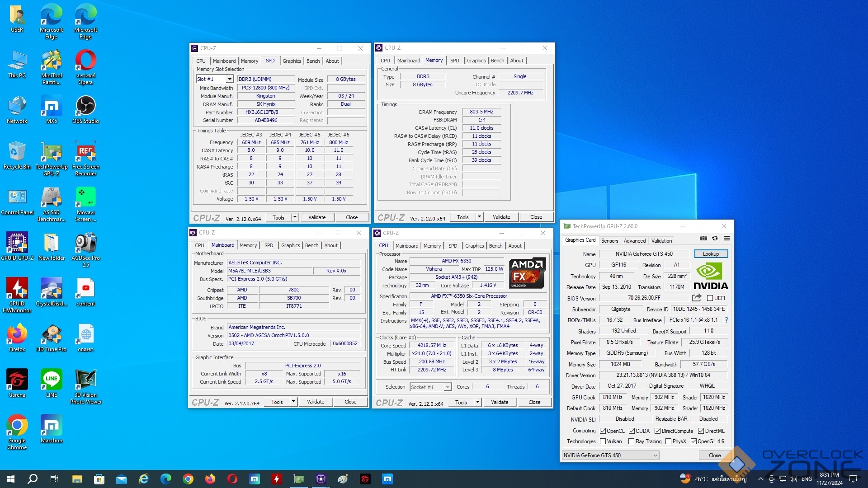
Task: Open the CPUID CPU-Z desktop icon
Action: coord(17,246)
